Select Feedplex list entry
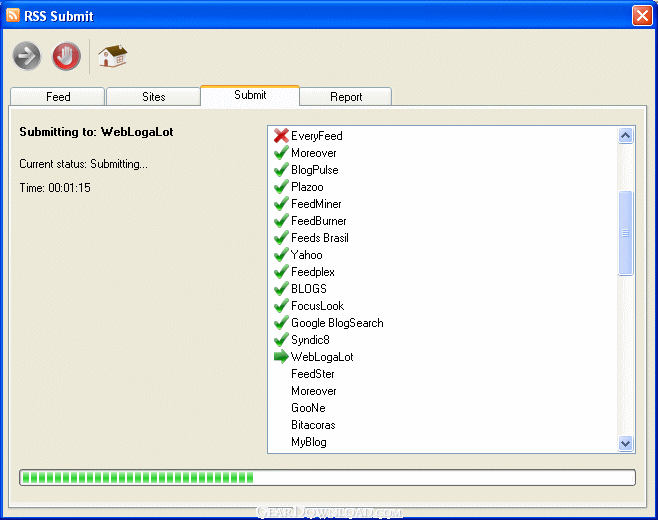The image size is (658, 520). pyautogui.click(x=313, y=272)
